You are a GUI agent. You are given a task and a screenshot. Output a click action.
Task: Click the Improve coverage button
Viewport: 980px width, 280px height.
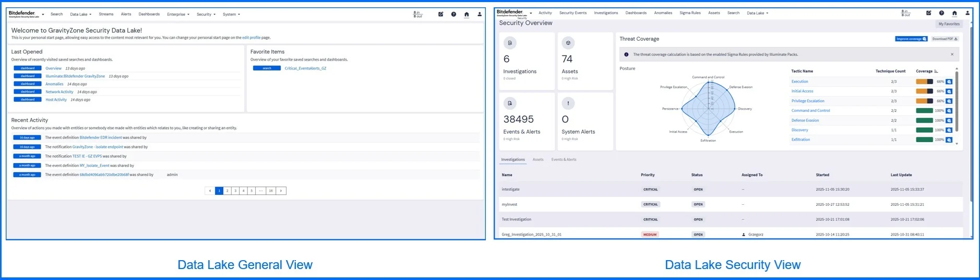pyautogui.click(x=911, y=39)
